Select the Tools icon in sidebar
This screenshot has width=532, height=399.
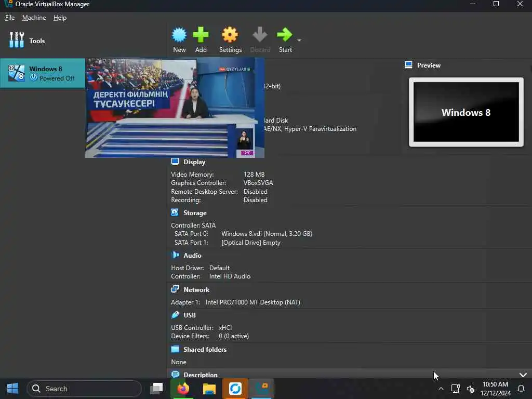pyautogui.click(x=17, y=40)
